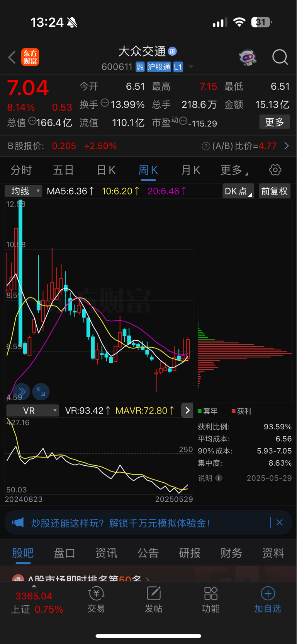This screenshot has height=644, width=297.
Task: Tap the arrow beside MAVR value
Action: [x=187, y=410]
